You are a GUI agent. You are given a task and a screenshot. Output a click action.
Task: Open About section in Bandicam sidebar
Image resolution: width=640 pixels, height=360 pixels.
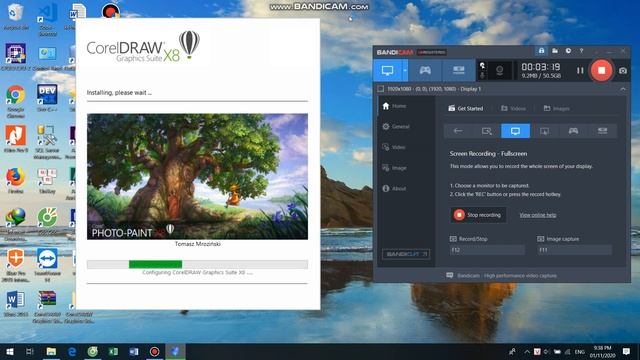click(x=394, y=189)
